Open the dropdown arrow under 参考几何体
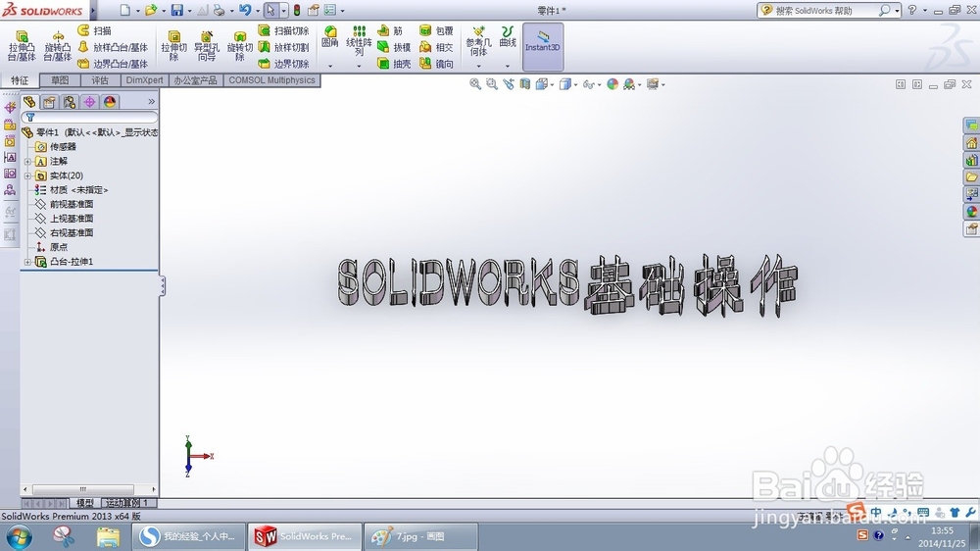Image resolution: width=980 pixels, height=551 pixels. pyautogui.click(x=479, y=66)
